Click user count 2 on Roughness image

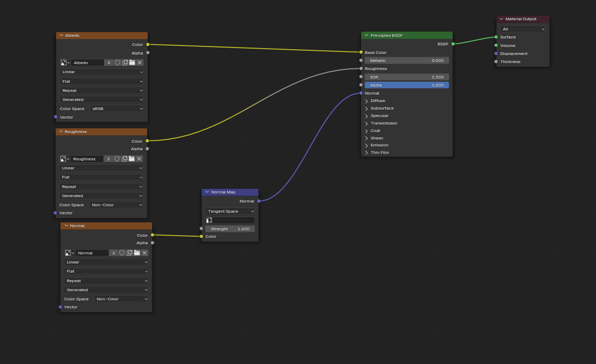[109, 159]
